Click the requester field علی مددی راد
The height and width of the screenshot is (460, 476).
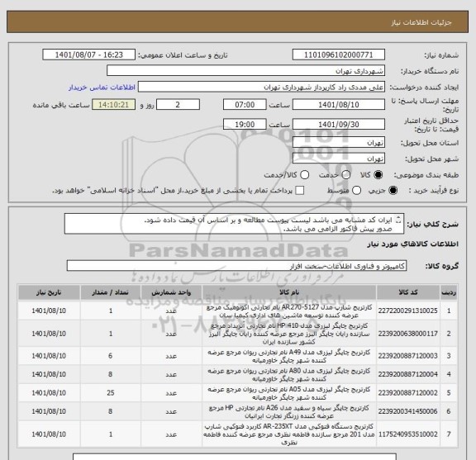pos(261,87)
